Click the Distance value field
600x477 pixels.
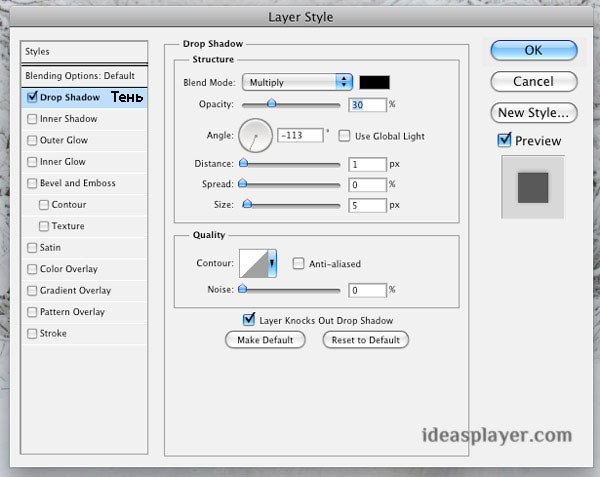367,164
